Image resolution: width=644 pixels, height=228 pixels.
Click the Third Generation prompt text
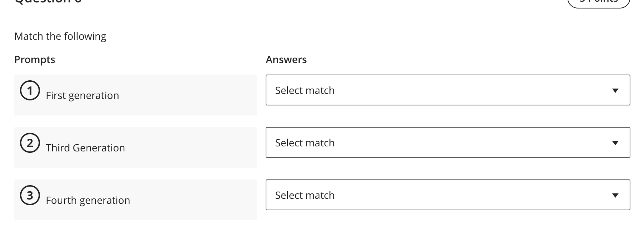point(85,148)
